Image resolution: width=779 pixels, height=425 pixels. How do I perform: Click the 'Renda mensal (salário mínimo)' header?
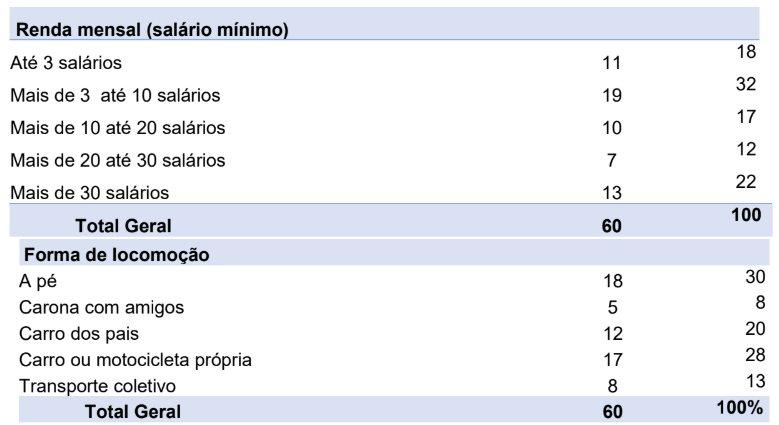click(154, 30)
